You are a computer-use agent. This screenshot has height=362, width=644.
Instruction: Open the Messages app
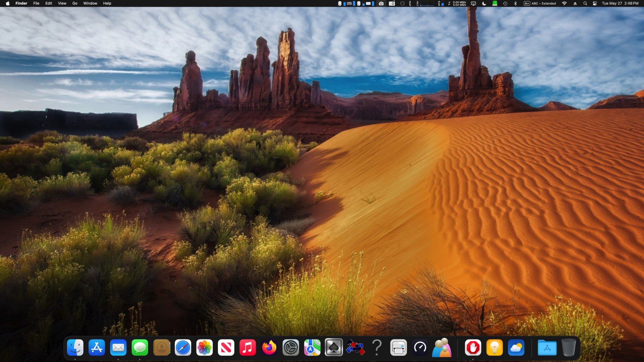tap(140, 348)
